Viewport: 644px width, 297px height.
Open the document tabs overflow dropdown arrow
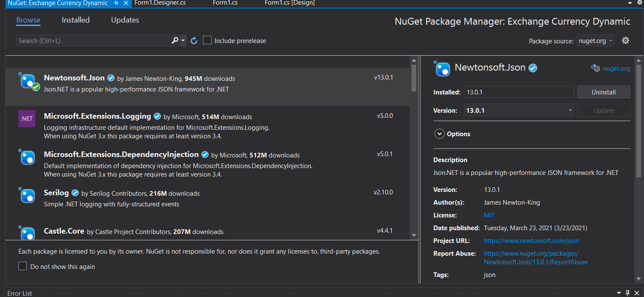(x=630, y=3)
